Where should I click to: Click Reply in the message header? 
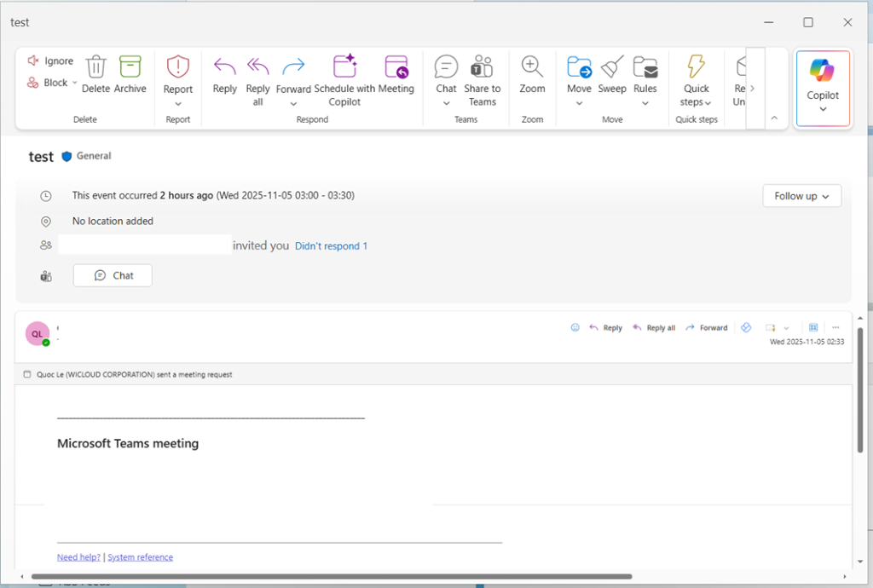606,327
